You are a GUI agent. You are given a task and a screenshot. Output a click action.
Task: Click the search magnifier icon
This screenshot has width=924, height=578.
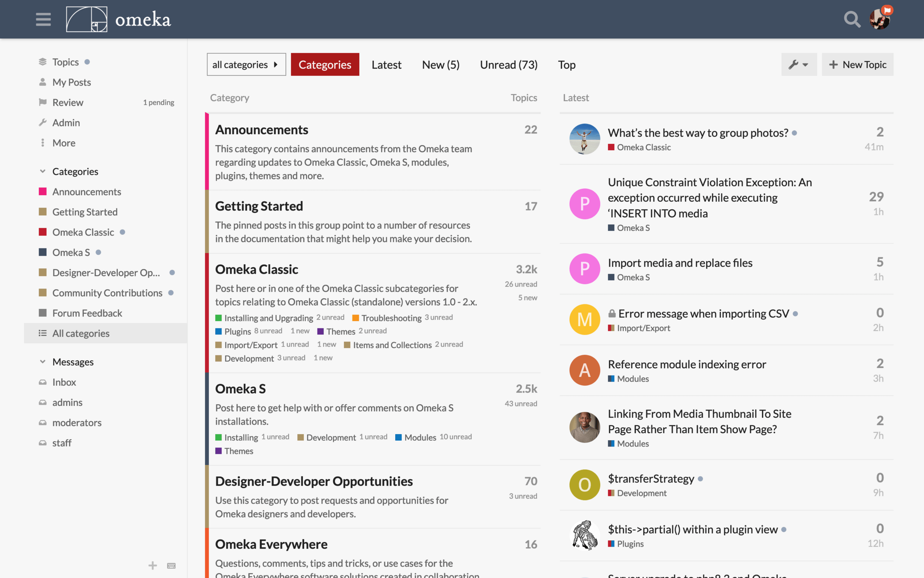point(851,19)
